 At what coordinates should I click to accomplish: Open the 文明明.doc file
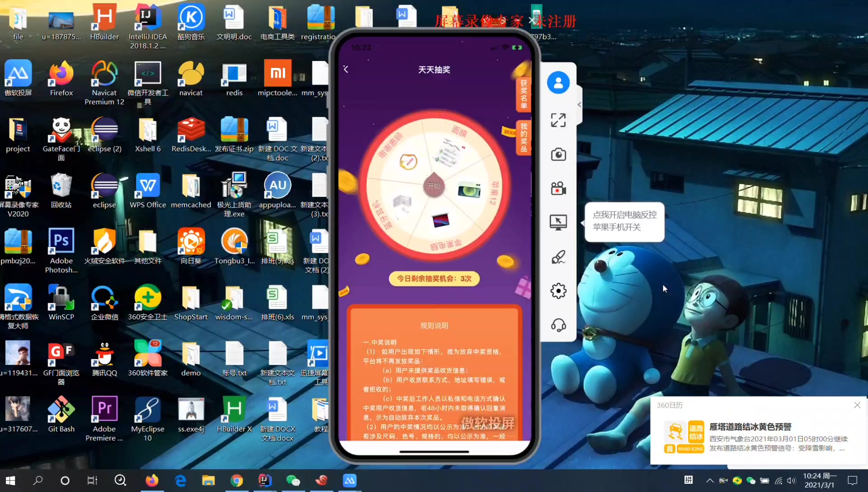[x=234, y=23]
